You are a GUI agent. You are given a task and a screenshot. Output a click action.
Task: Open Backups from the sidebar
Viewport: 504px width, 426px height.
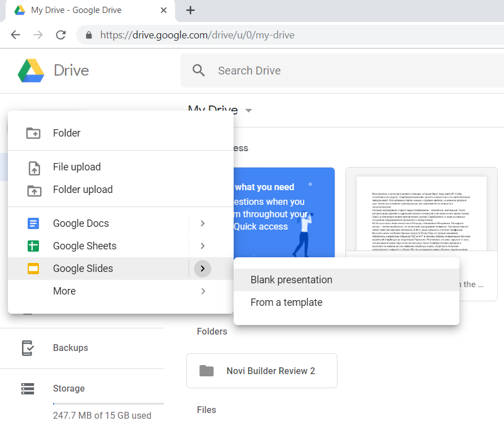click(x=70, y=348)
